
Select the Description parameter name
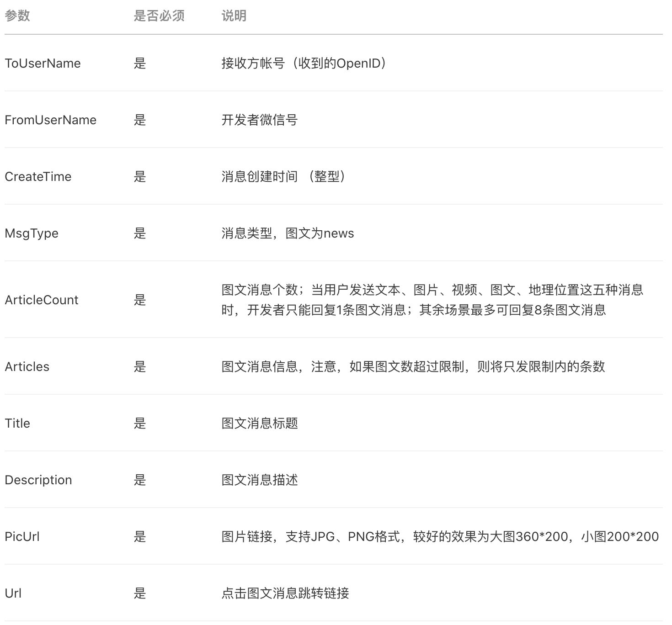coord(38,480)
